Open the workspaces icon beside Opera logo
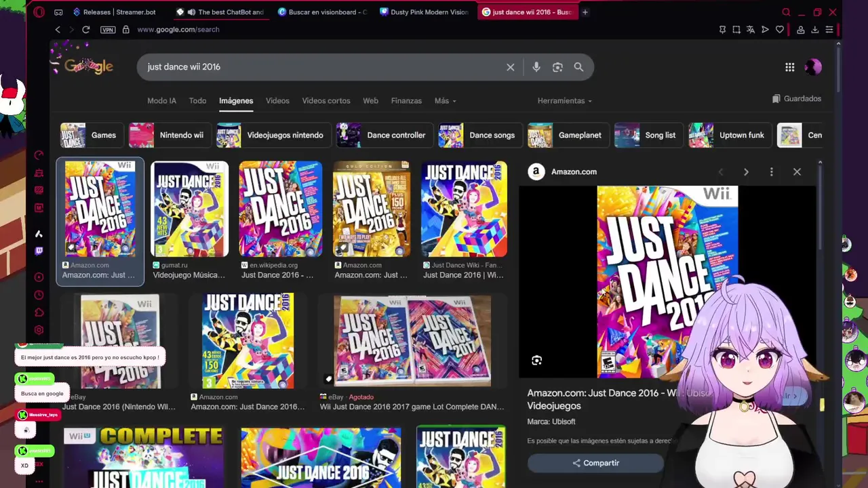The image size is (868, 488). click(x=58, y=12)
